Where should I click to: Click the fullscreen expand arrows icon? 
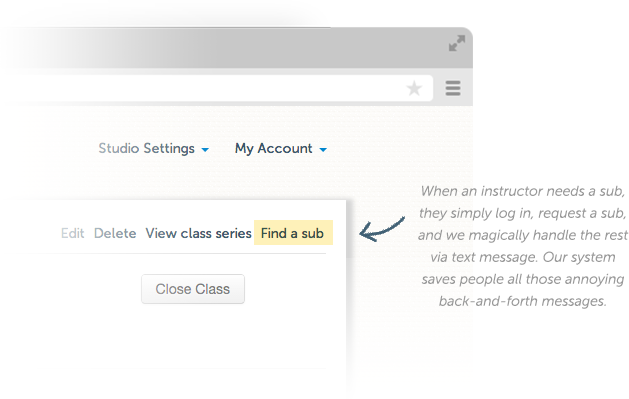coord(457,43)
